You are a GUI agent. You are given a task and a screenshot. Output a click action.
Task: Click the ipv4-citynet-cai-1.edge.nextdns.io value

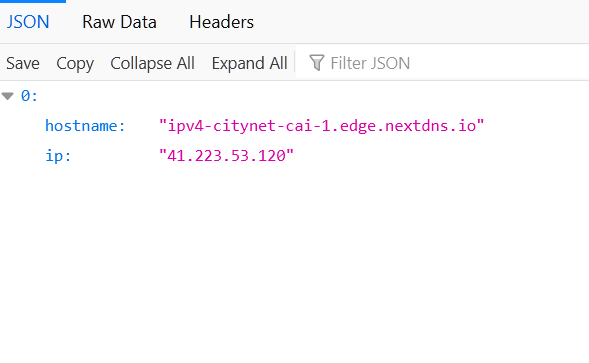[x=322, y=126]
